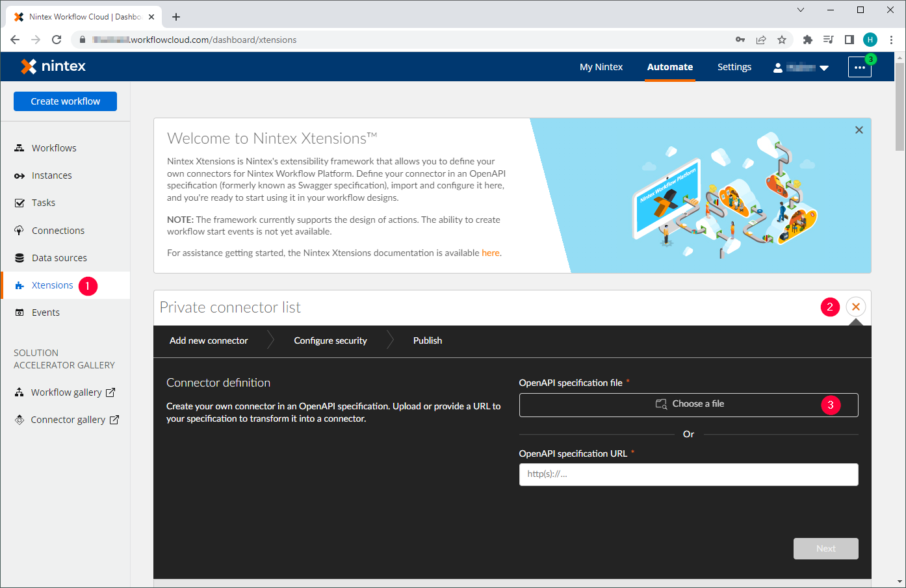Reload the browser page
This screenshot has height=588, width=906.
[x=57, y=40]
